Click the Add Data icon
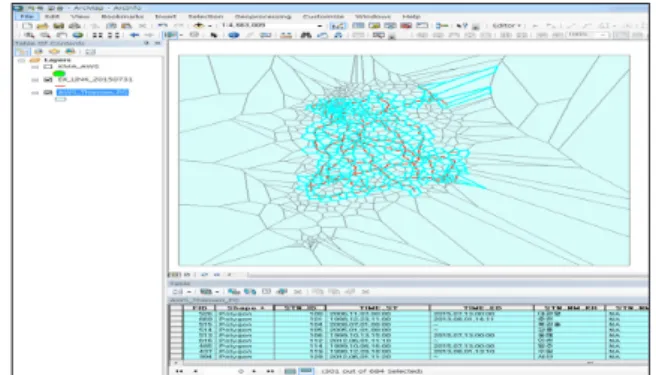Screen dimensions: 656x375 tap(199, 26)
